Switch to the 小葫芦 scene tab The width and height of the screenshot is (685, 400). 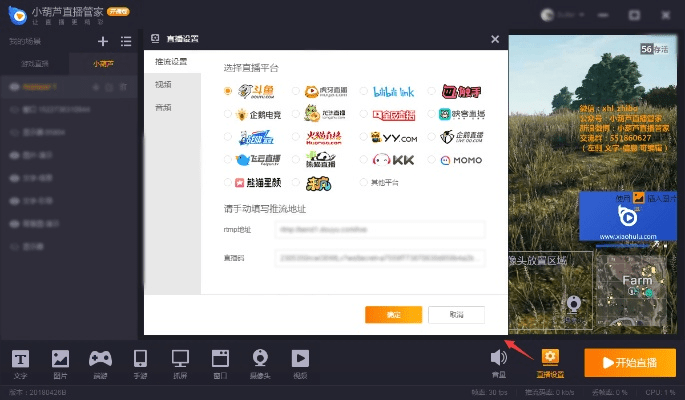(103, 64)
